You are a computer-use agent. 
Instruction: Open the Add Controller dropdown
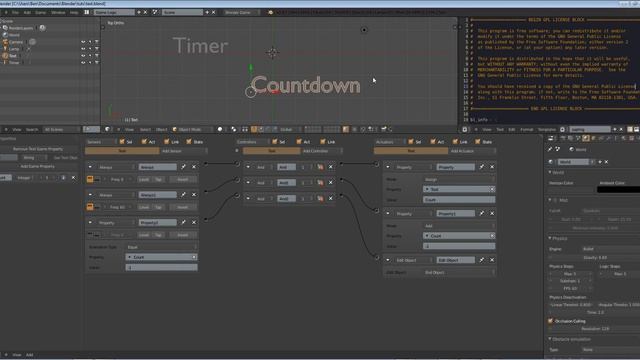321,151
